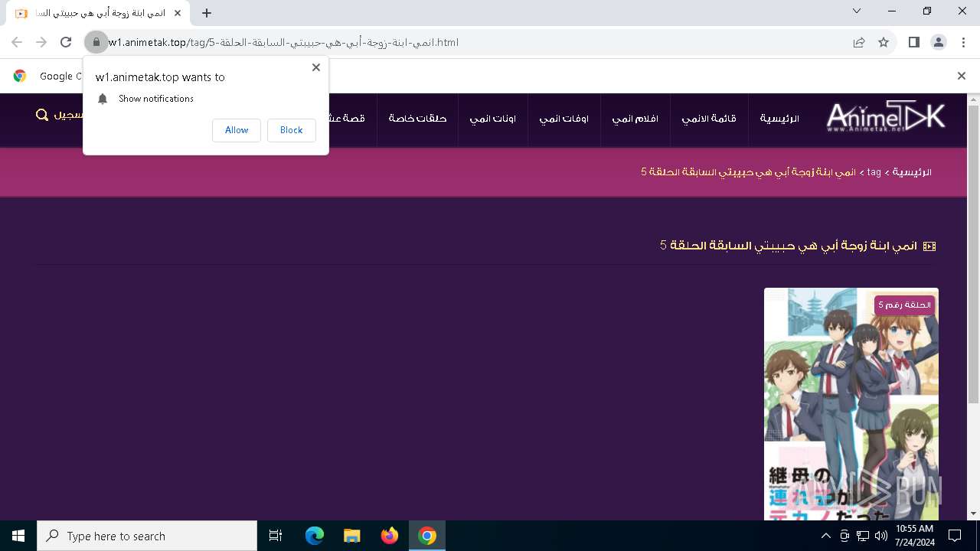Follow the tag breadcrumb link

click(x=874, y=172)
